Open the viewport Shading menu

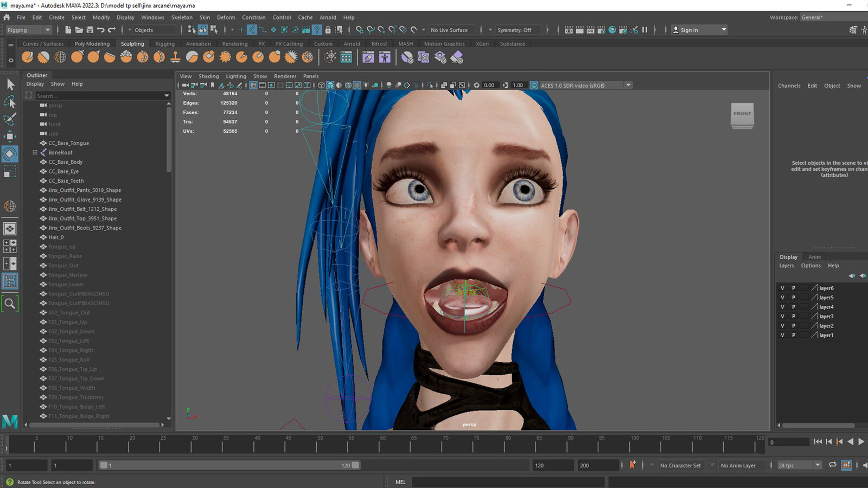209,76
